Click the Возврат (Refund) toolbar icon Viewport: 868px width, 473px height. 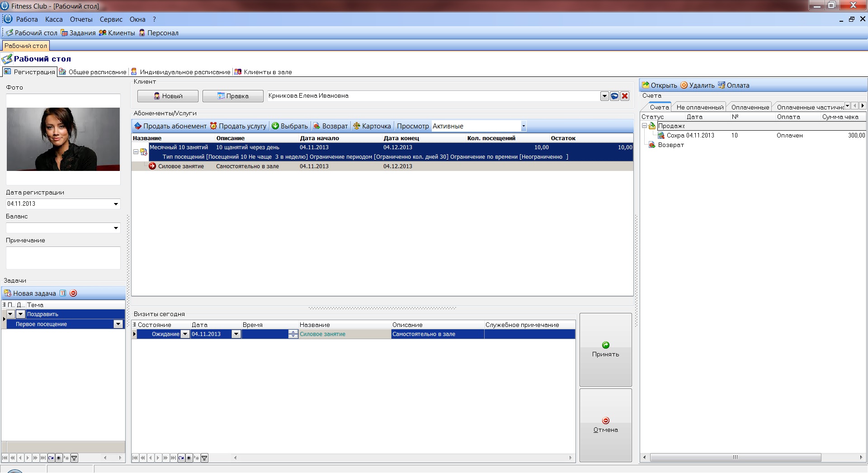click(317, 126)
